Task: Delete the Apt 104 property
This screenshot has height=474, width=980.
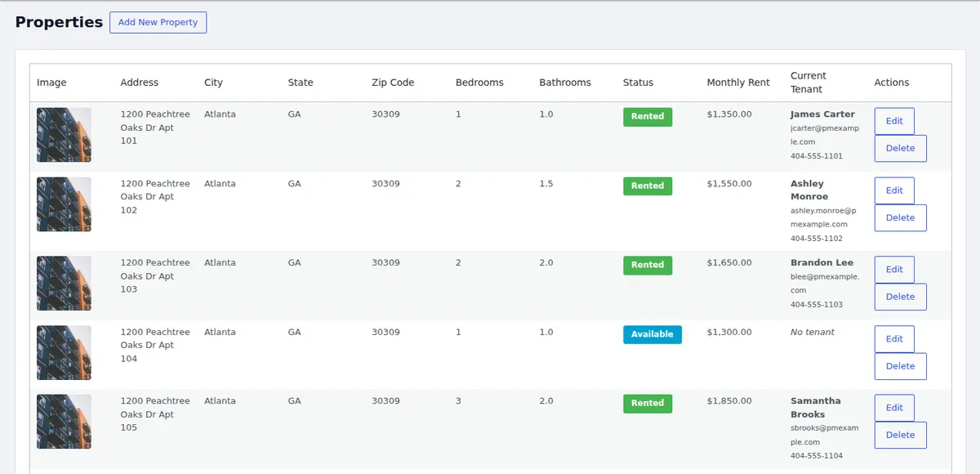Action: (901, 366)
